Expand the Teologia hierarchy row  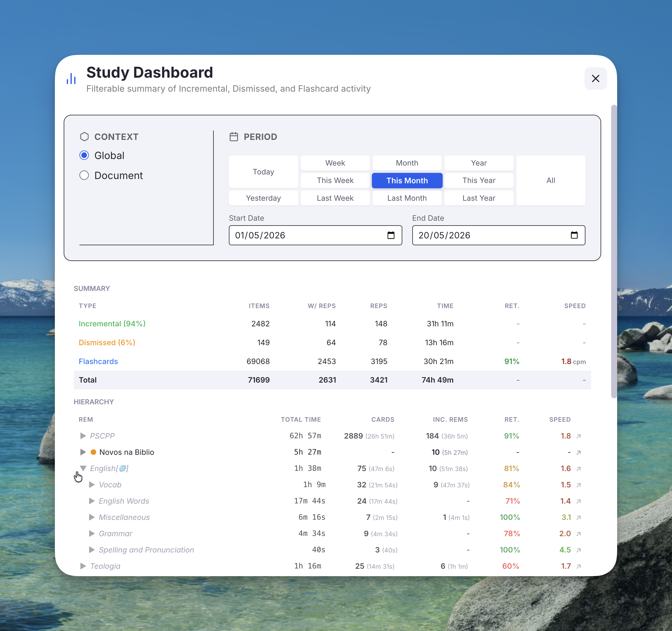83,566
